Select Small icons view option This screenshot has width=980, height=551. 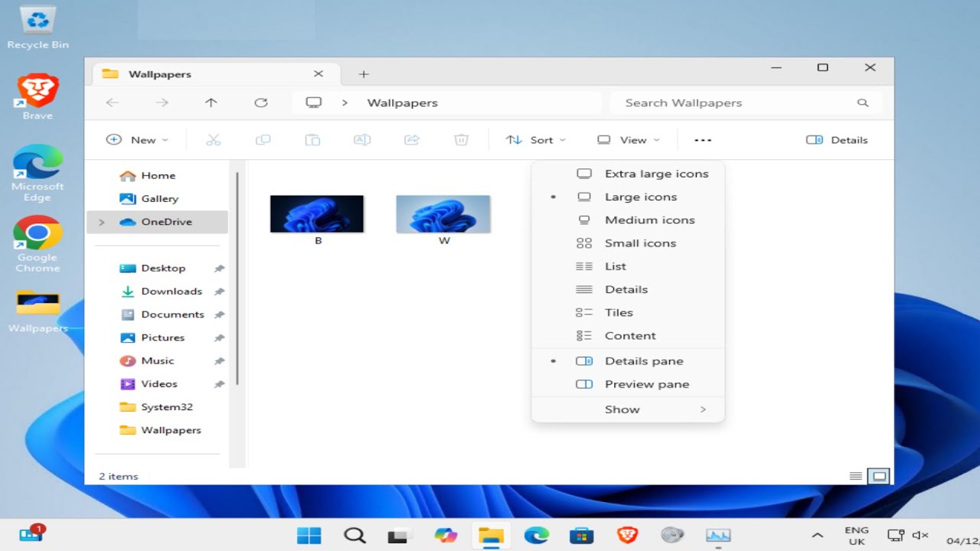pos(628,243)
